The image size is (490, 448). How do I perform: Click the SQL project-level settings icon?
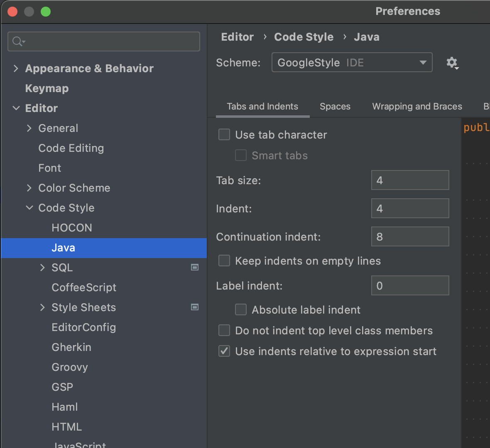194,268
